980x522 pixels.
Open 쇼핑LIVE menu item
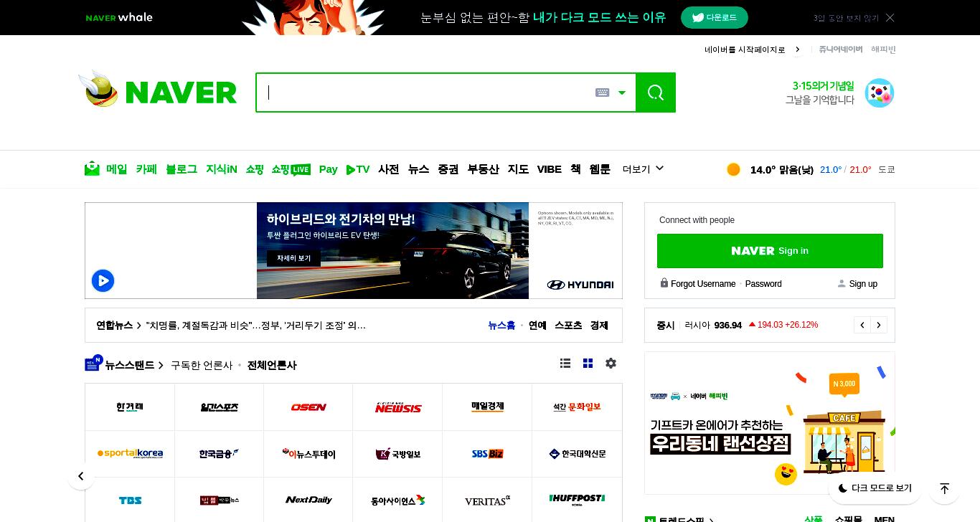point(291,169)
